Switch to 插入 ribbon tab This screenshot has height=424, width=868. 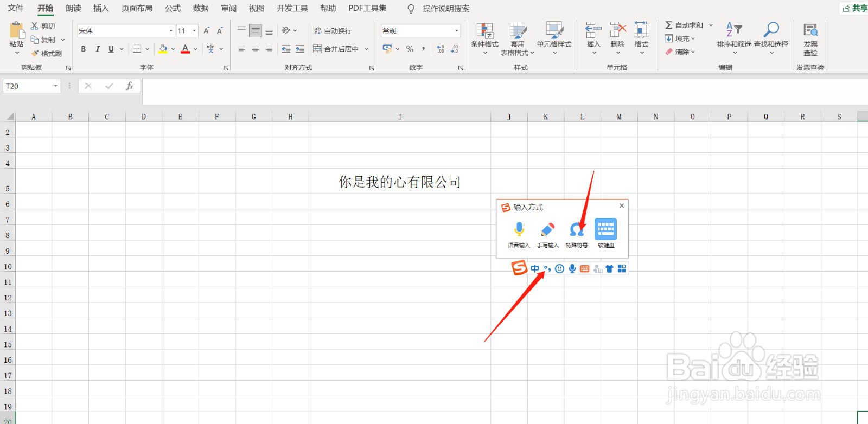101,8
